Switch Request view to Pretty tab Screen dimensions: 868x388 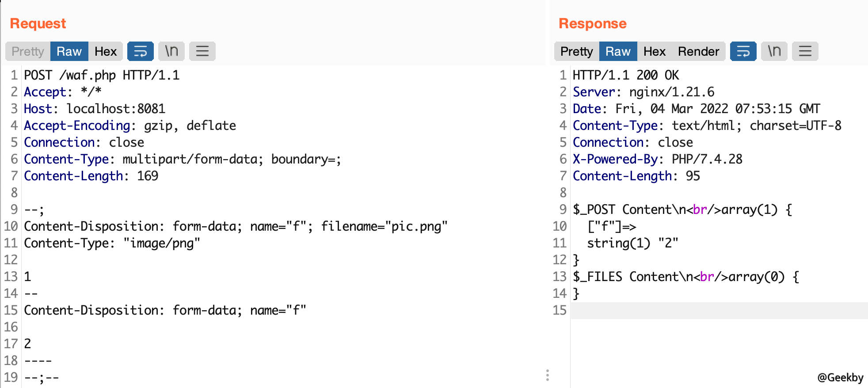[28, 51]
